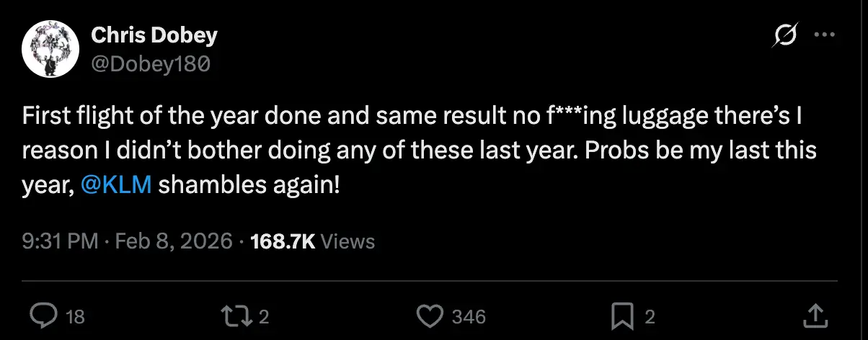868x340 pixels.
Task: Click the number 2 next to bookmark
Action: pos(650,316)
